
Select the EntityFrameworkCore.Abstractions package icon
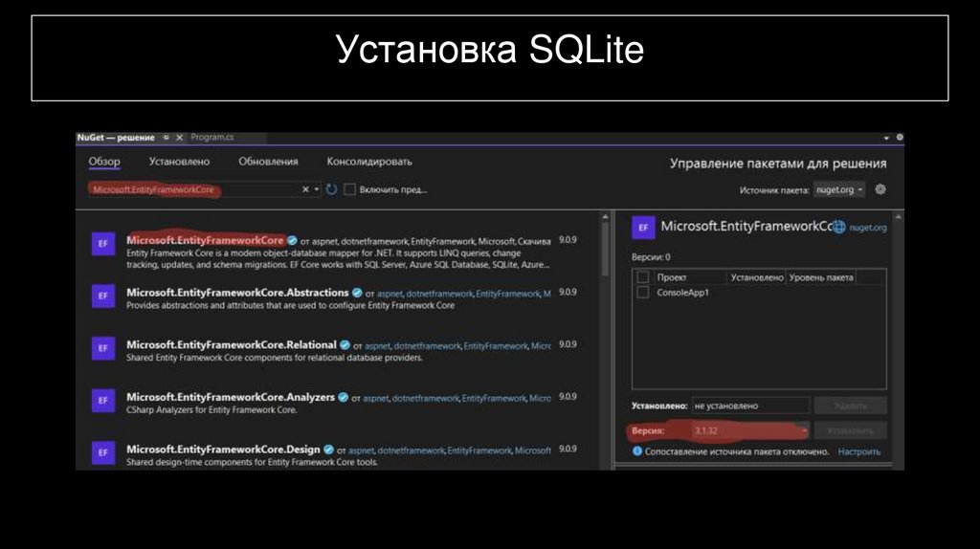click(103, 296)
